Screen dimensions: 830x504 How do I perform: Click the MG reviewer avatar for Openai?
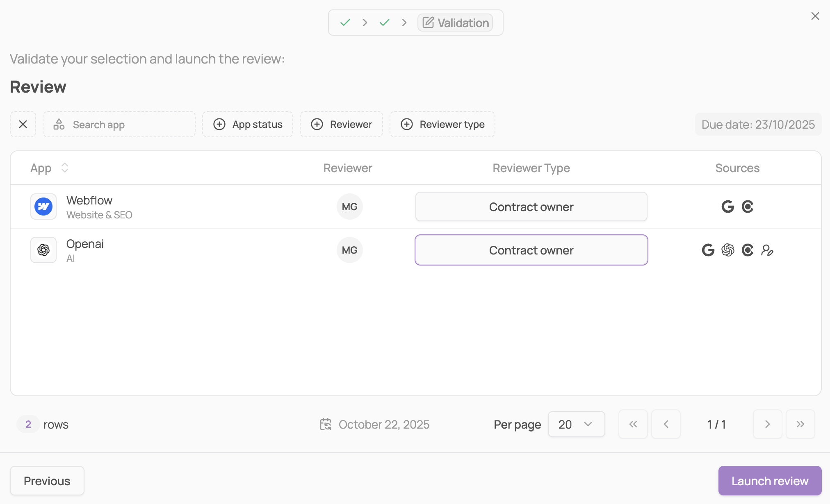pyautogui.click(x=350, y=250)
